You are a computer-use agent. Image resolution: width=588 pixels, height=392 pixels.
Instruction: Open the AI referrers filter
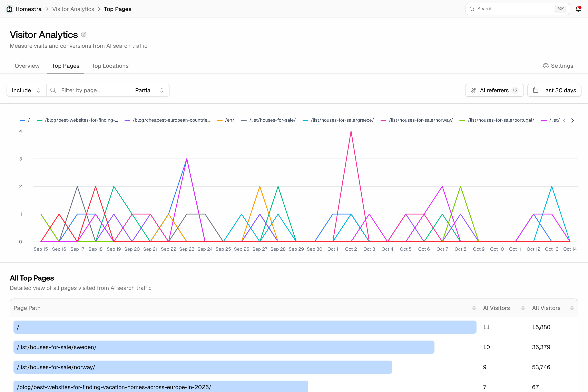coord(494,90)
